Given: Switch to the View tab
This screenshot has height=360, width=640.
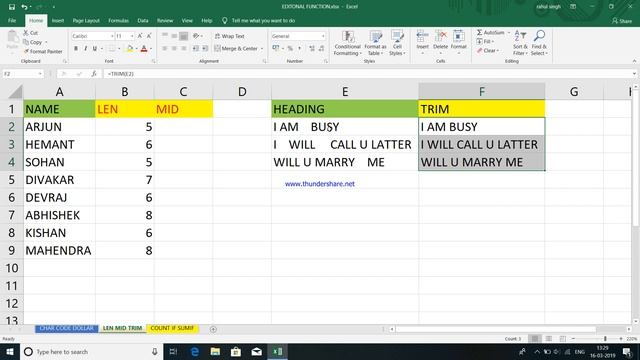Looking at the screenshot, I should [187, 20].
